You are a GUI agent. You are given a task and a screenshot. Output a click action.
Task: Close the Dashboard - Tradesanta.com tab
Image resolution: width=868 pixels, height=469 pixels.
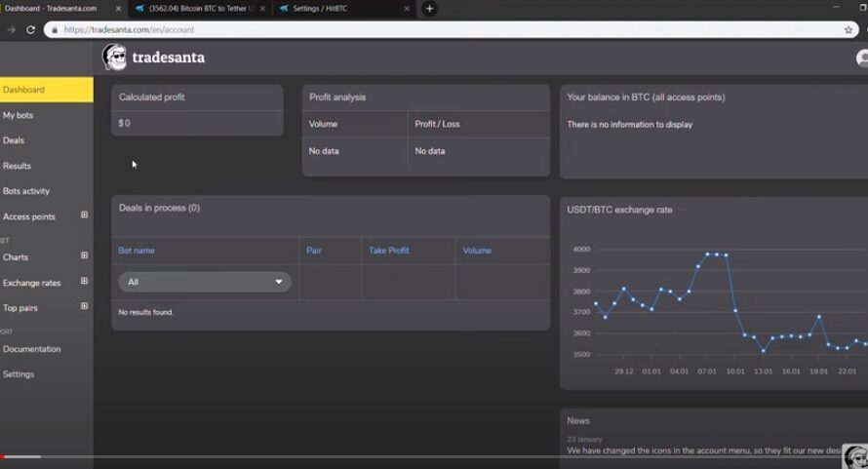[x=118, y=9]
